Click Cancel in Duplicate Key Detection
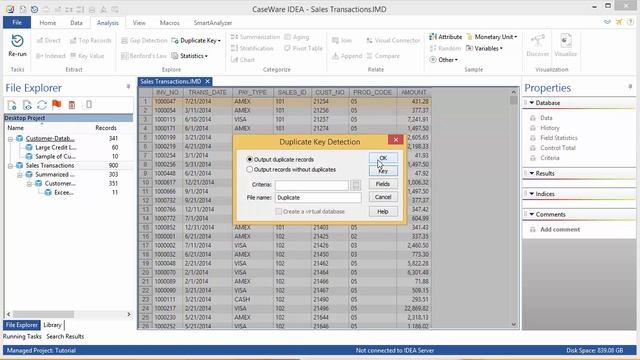This screenshot has width=640, height=360. click(383, 197)
